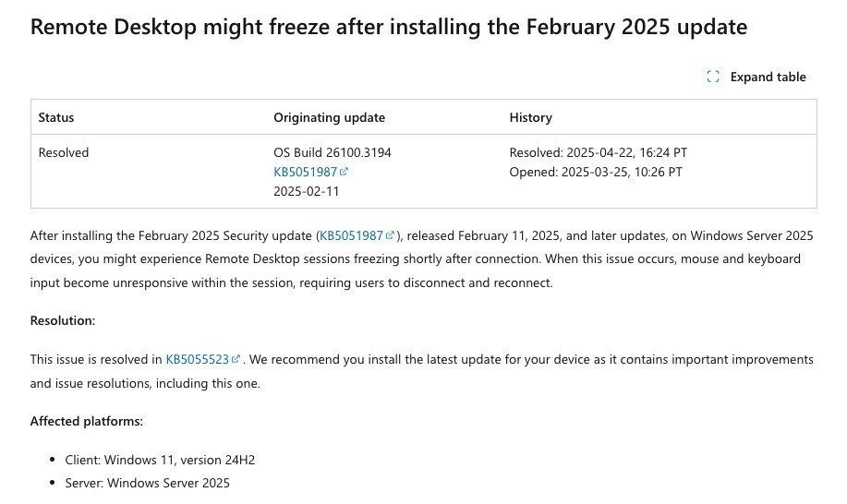Click external-link icon next to KB5055523
The height and width of the screenshot is (504, 847).
(x=236, y=359)
